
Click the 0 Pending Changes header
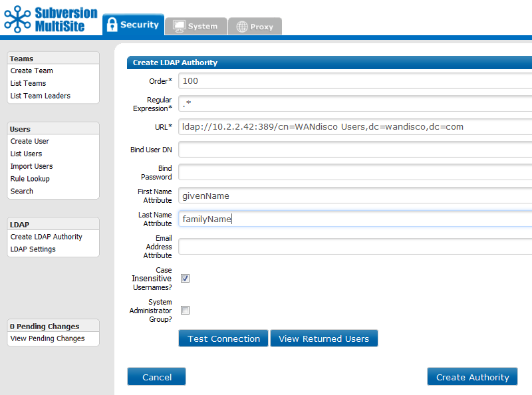(53, 326)
